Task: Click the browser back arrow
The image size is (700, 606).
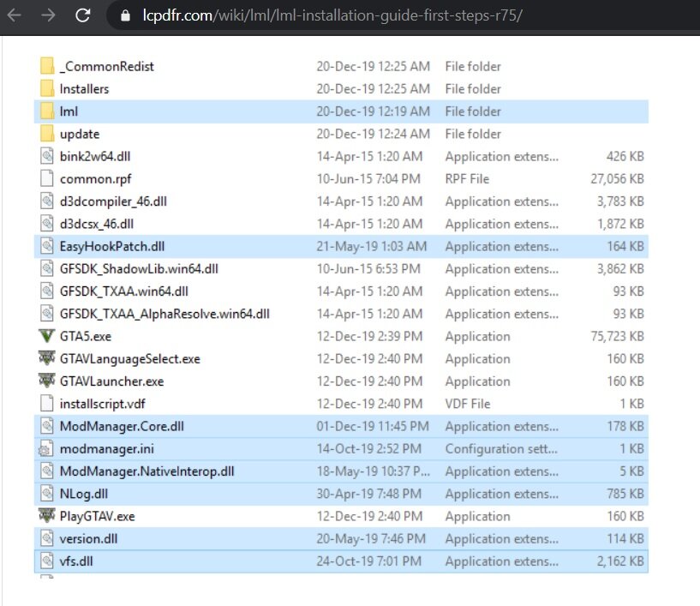Action: point(15,15)
